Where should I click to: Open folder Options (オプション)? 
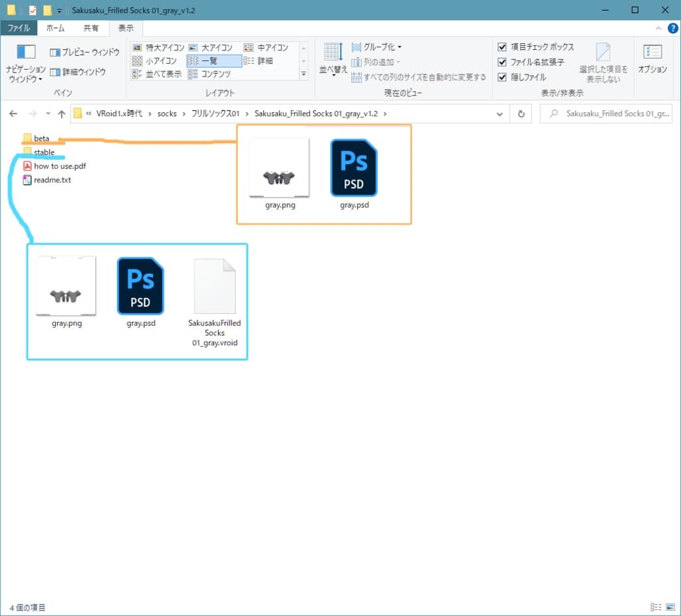(x=652, y=59)
